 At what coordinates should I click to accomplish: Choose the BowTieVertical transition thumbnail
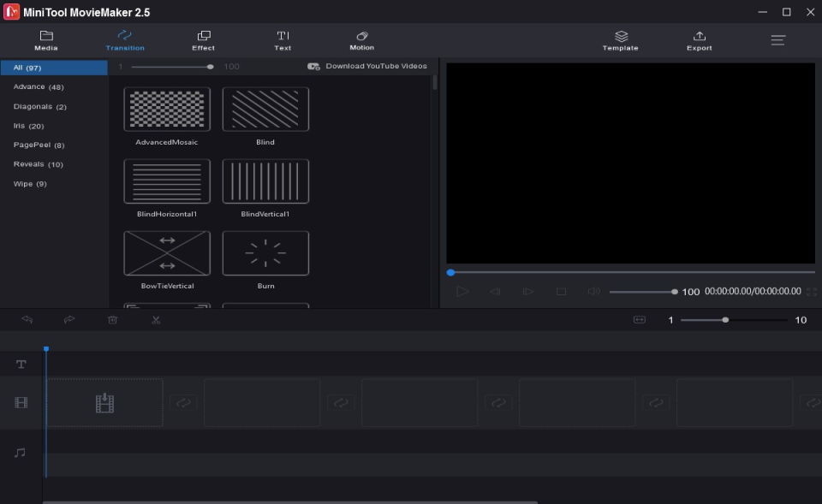[167, 253]
